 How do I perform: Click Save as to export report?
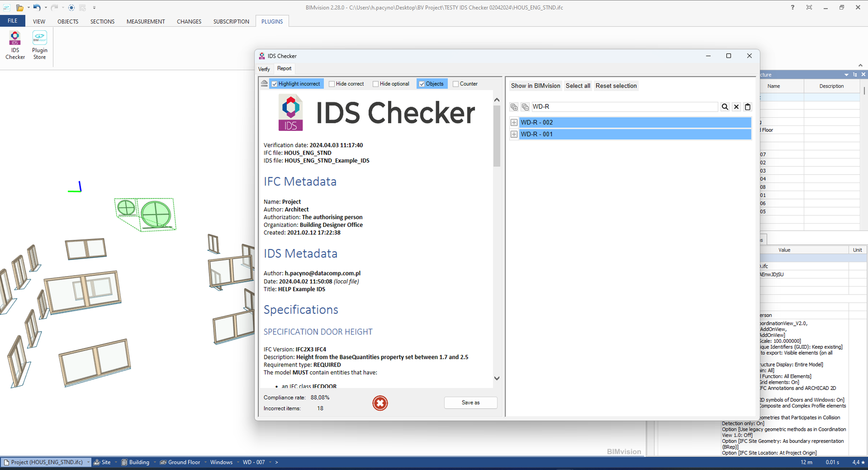[x=471, y=402]
